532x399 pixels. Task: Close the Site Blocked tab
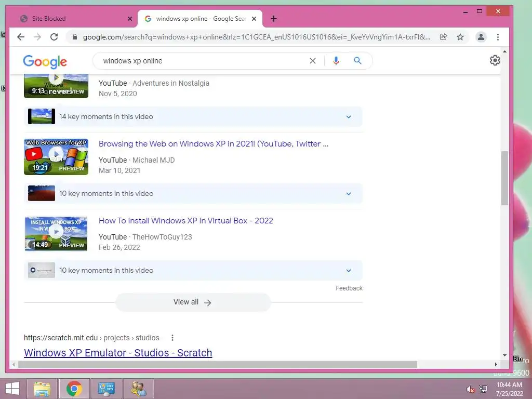(x=129, y=19)
